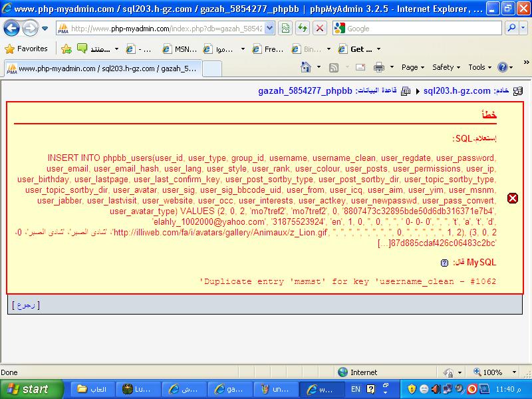The image size is (532, 399).
Task: Open the zoom level 100% dropdown
Action: (496, 372)
